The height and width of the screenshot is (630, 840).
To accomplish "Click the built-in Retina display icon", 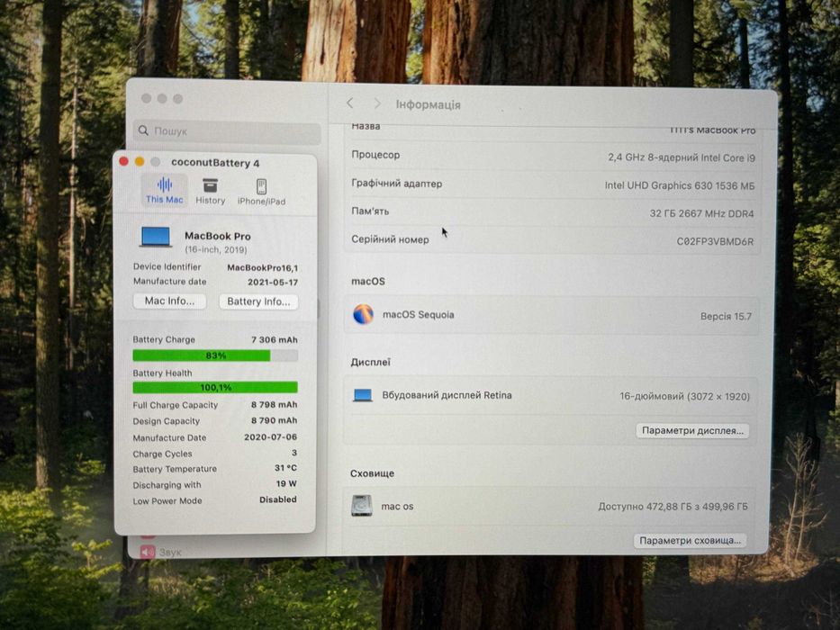I will [x=363, y=395].
